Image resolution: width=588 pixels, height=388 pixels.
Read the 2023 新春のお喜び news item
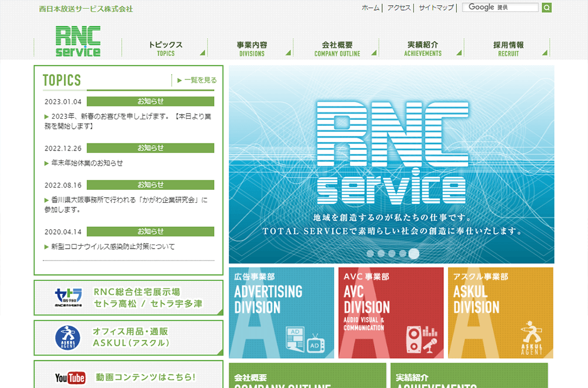(x=128, y=121)
